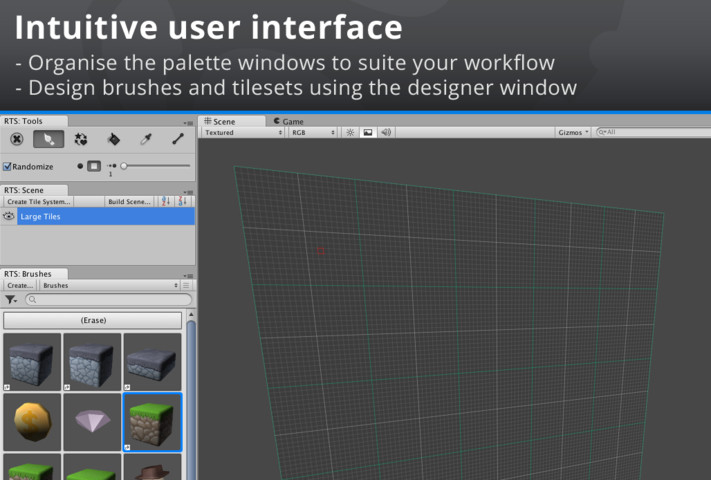711x480 pixels.
Task: Select the Large Tiles tile system
Action: 106,216
